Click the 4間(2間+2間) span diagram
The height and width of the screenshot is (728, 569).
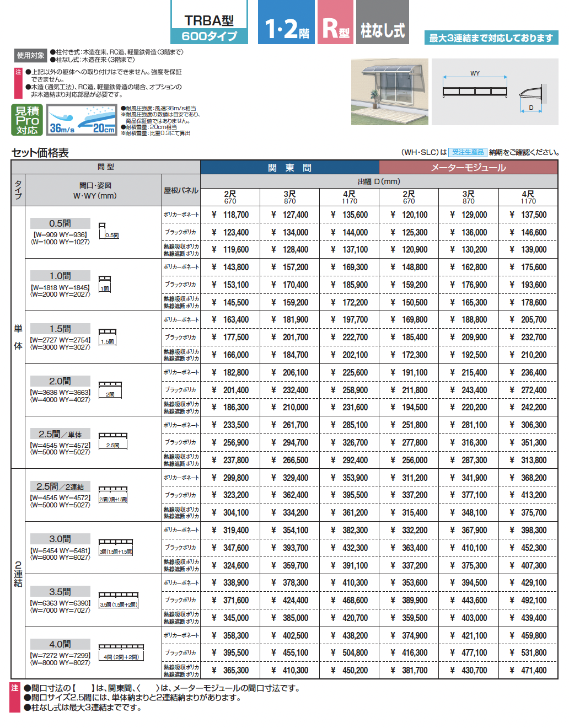(x=121, y=652)
